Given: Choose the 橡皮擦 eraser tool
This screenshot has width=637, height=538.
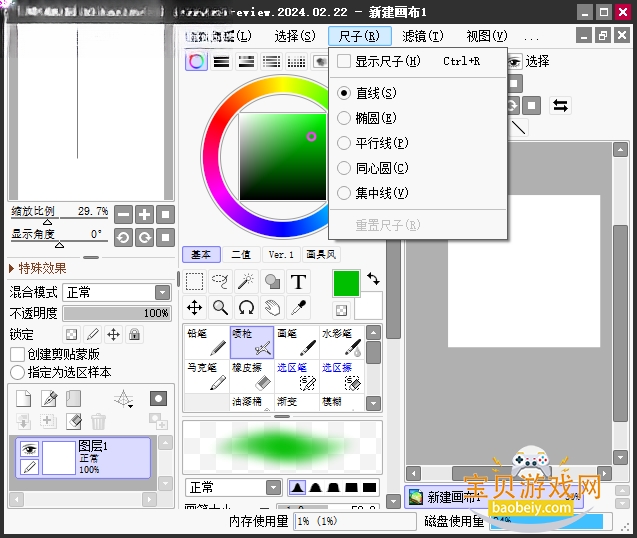Looking at the screenshot, I should pos(252,376).
